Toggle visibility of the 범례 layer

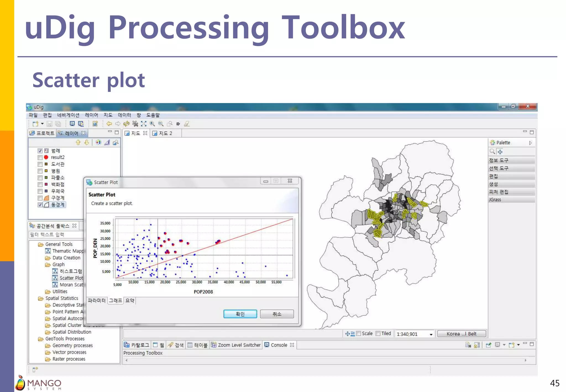click(x=40, y=151)
